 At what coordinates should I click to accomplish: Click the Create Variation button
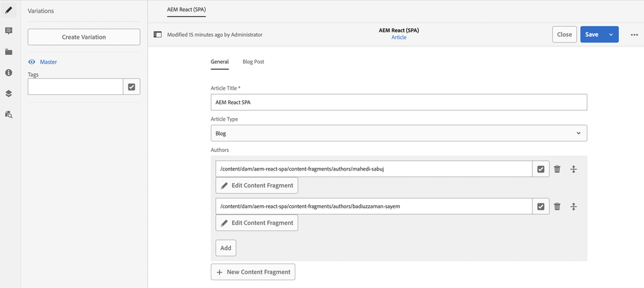point(84,37)
